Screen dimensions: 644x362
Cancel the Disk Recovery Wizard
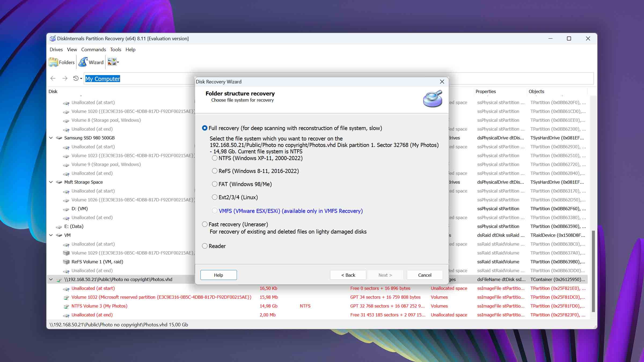click(x=425, y=275)
